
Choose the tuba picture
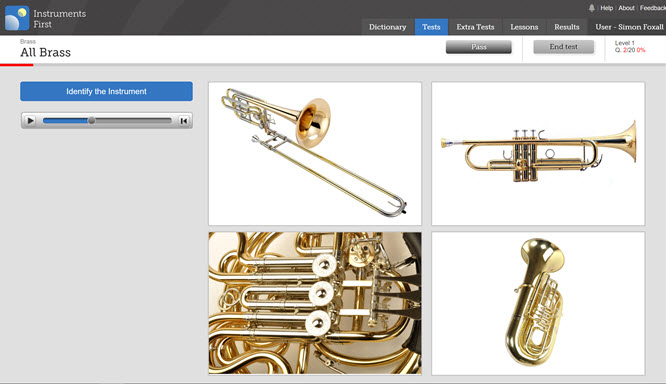538,303
